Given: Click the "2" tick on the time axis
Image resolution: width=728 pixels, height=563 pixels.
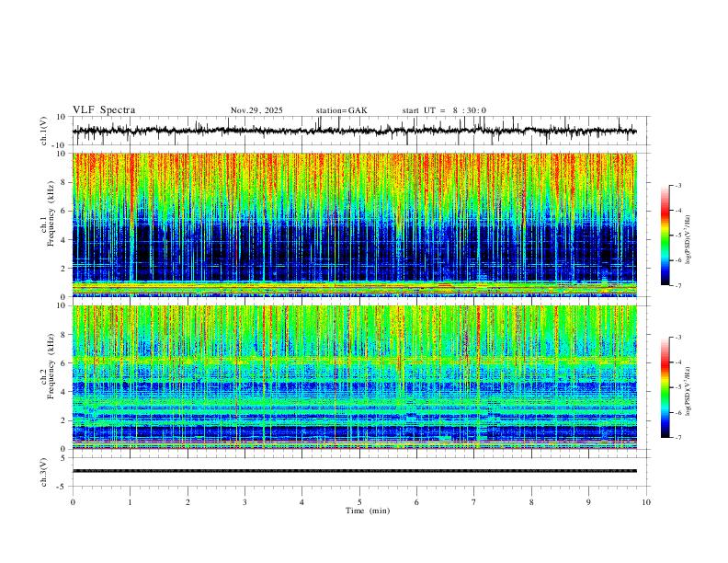Looking at the screenshot, I should point(188,502).
